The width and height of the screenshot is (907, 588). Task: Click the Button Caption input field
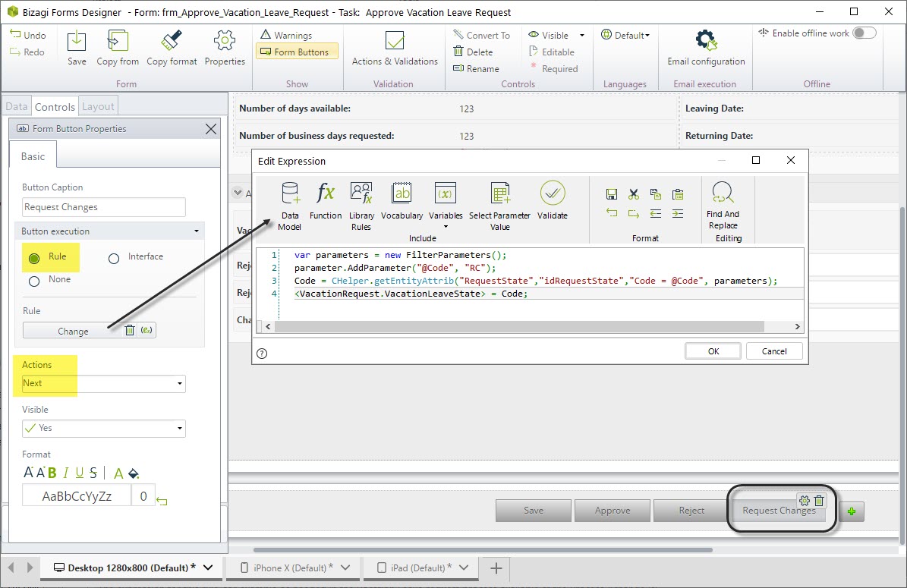click(104, 207)
